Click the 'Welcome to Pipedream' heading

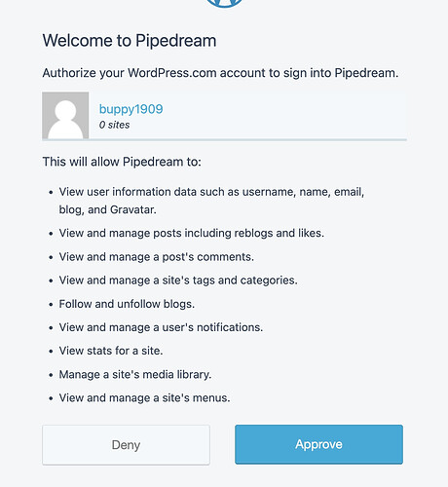[x=130, y=41]
